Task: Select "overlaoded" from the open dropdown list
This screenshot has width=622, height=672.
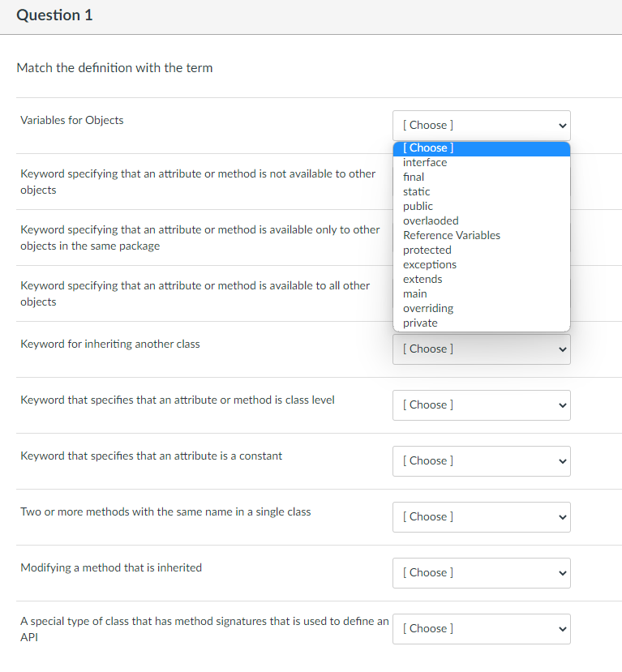Action: [x=431, y=220]
